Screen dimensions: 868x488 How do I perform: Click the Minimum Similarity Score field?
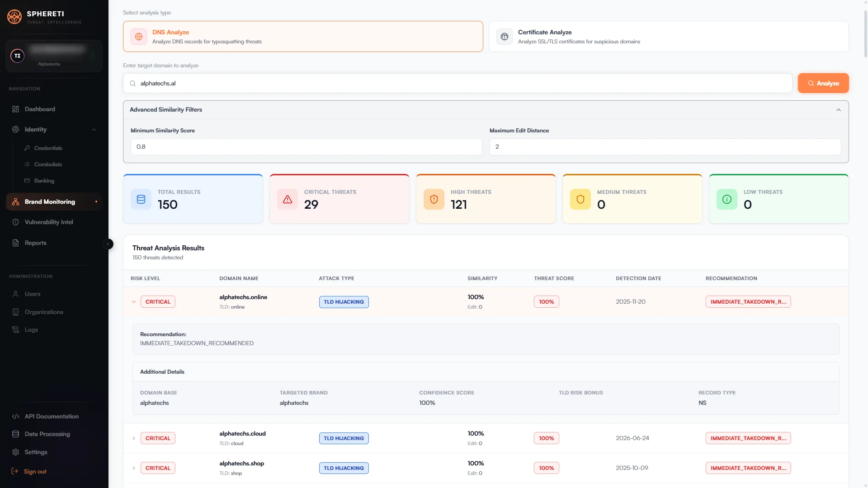point(306,146)
